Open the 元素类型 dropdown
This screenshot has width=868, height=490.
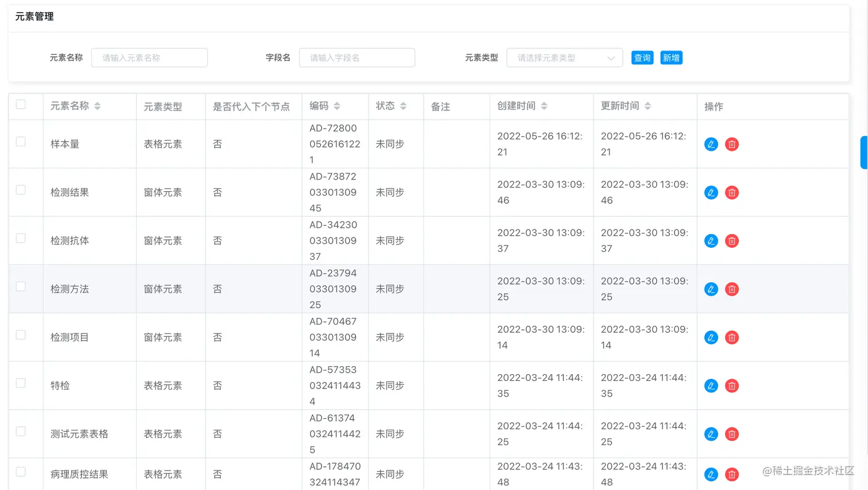pos(564,57)
